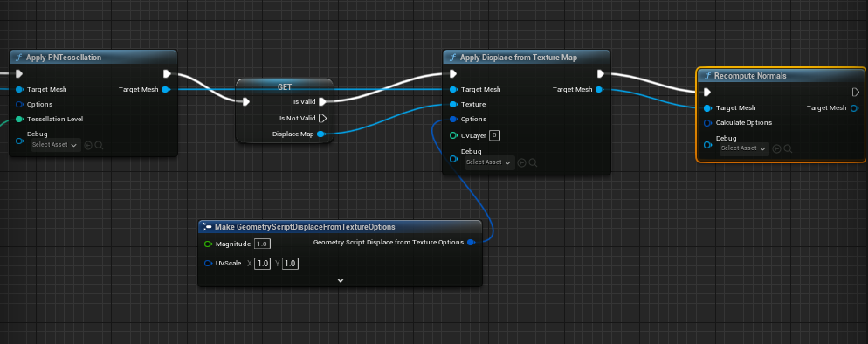Click the Target Mesh output pin on Apply PNTessellation

(x=165, y=90)
